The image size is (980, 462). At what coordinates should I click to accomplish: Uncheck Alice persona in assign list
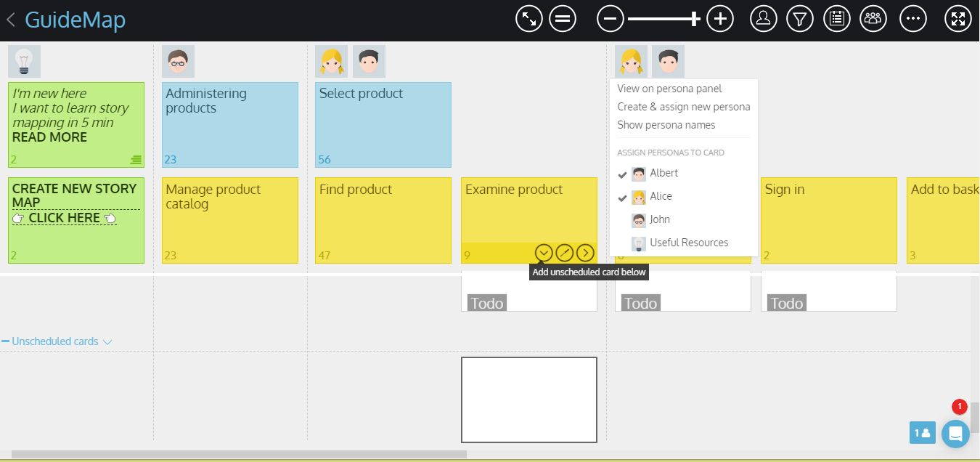661,197
